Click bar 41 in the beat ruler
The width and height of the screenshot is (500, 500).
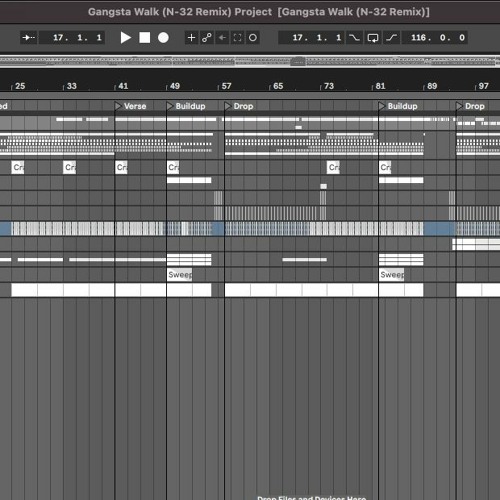123,86
